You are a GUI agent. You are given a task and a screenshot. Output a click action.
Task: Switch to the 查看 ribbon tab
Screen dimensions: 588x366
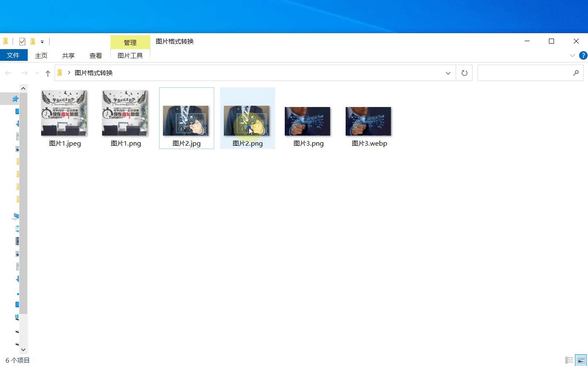click(95, 55)
